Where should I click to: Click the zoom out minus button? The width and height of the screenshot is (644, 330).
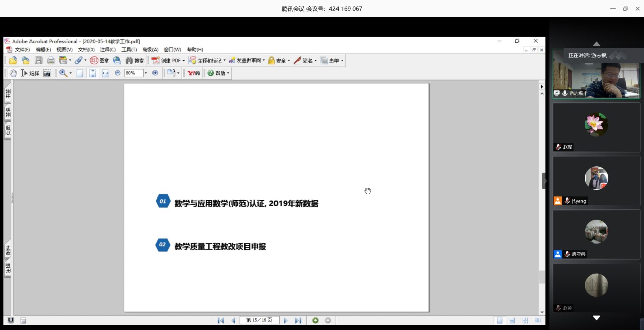pyautogui.click(x=118, y=73)
